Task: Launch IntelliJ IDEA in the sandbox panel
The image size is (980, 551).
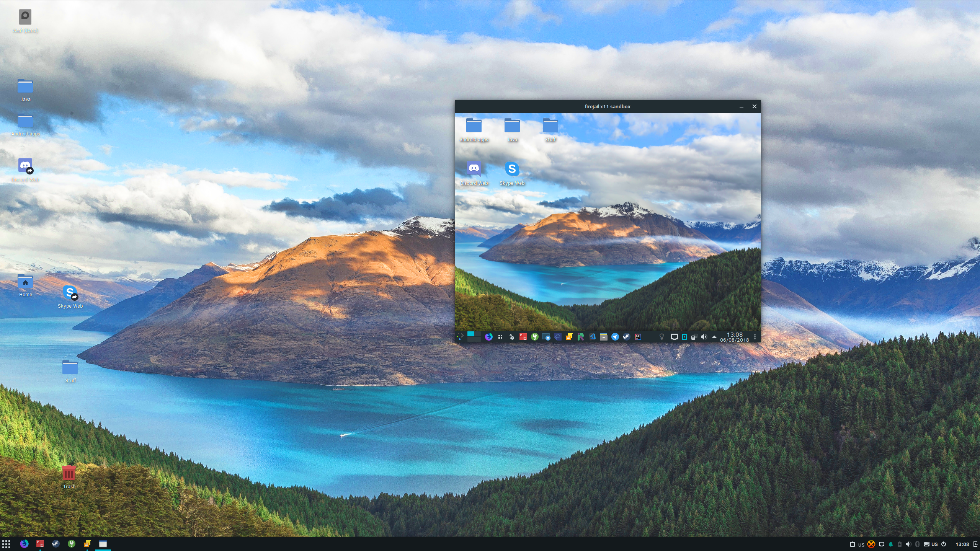Action: point(638,337)
